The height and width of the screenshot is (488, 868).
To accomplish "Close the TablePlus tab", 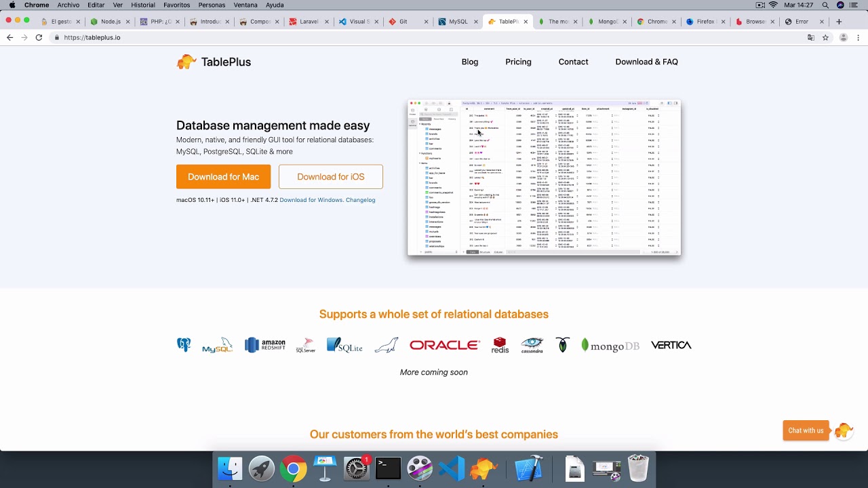I will [x=526, y=22].
